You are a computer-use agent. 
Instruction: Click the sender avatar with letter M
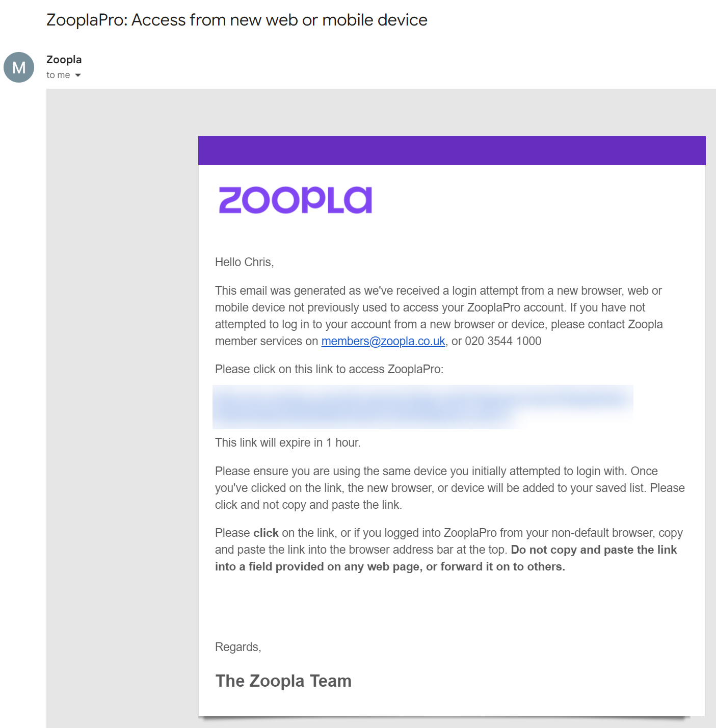(x=19, y=67)
